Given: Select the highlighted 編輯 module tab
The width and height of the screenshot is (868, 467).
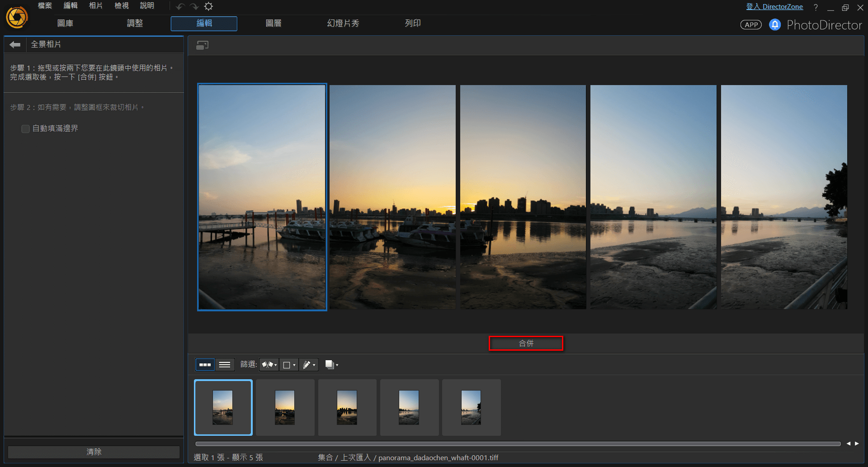Looking at the screenshot, I should pos(204,24).
